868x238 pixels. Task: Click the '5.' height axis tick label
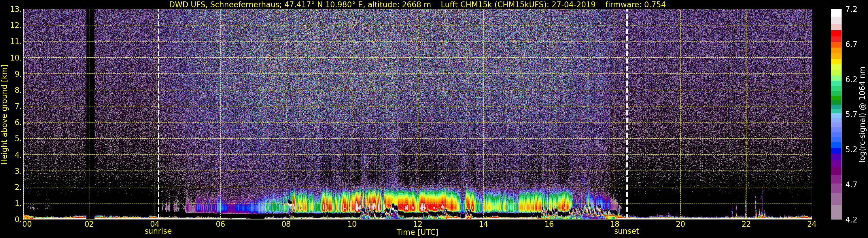(18, 139)
